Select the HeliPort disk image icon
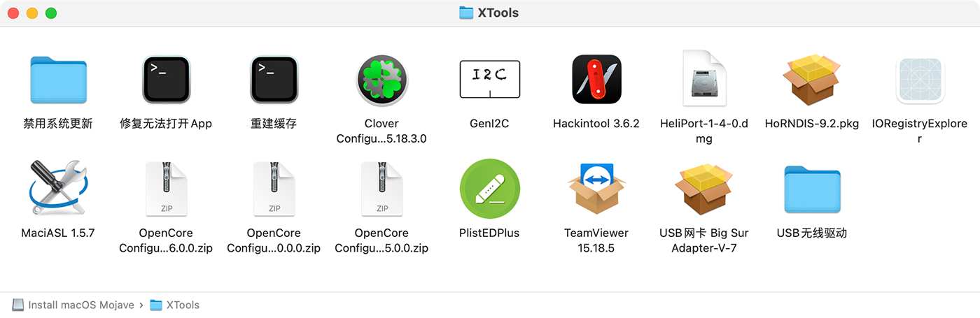980x318 pixels. tap(704, 77)
